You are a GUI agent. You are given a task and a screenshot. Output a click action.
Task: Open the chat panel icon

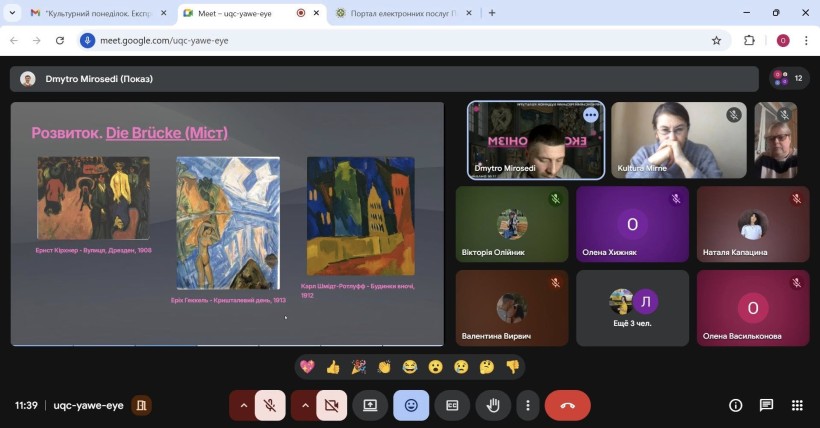click(x=766, y=405)
